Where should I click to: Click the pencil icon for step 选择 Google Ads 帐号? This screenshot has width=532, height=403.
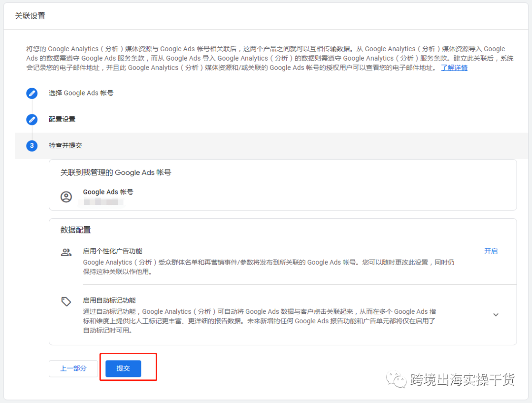(32, 93)
